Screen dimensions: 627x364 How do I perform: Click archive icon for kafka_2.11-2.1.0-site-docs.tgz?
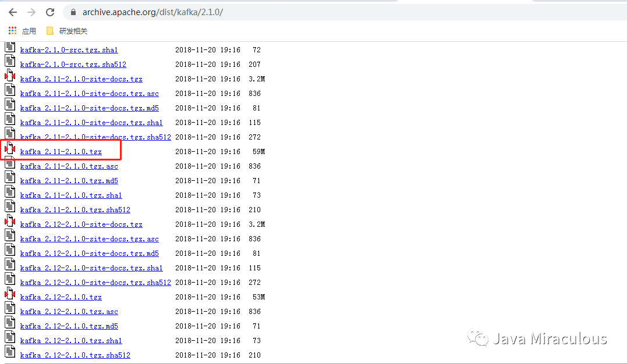click(x=10, y=75)
